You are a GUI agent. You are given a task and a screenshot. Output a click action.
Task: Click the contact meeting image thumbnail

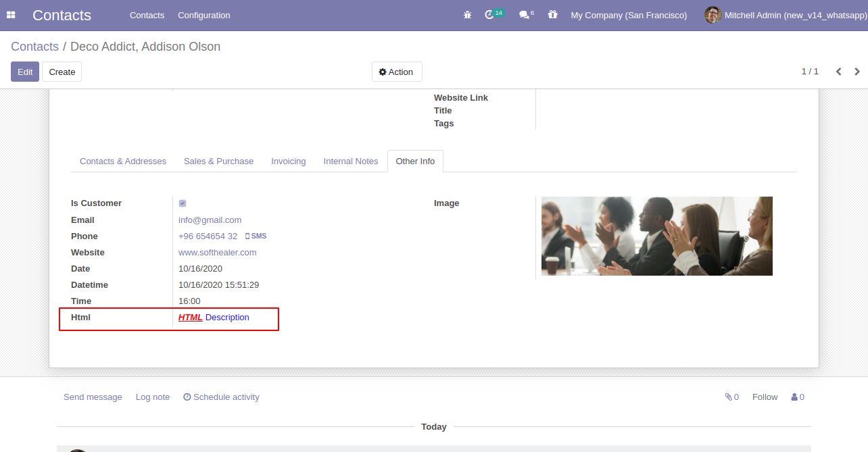pyautogui.click(x=656, y=236)
